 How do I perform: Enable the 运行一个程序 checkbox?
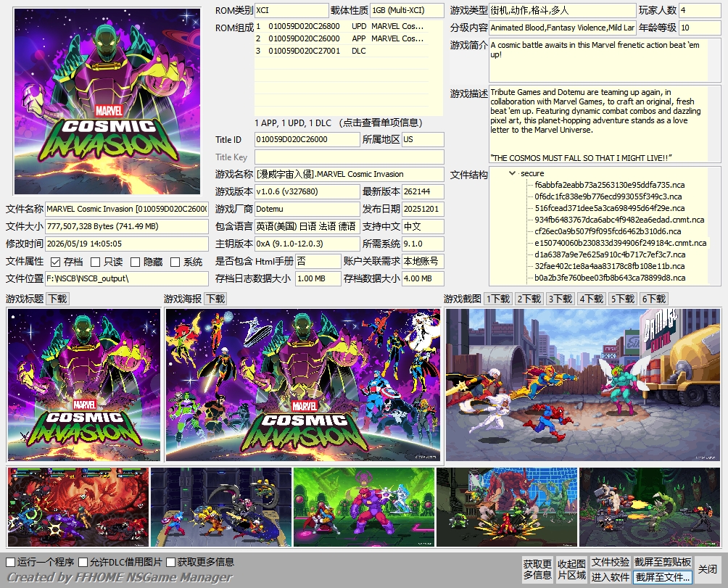[11, 562]
